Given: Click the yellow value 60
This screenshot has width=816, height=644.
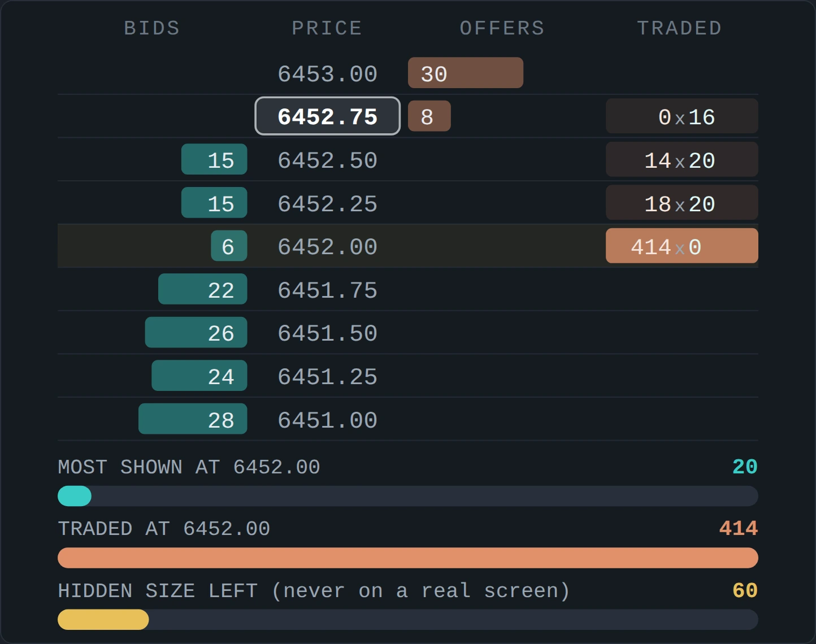Looking at the screenshot, I should click(x=745, y=590).
